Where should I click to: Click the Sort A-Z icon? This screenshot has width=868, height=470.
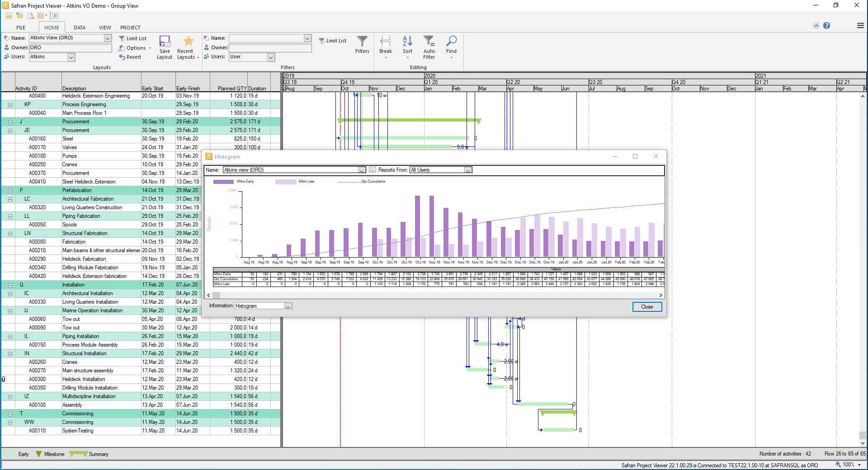point(407,42)
